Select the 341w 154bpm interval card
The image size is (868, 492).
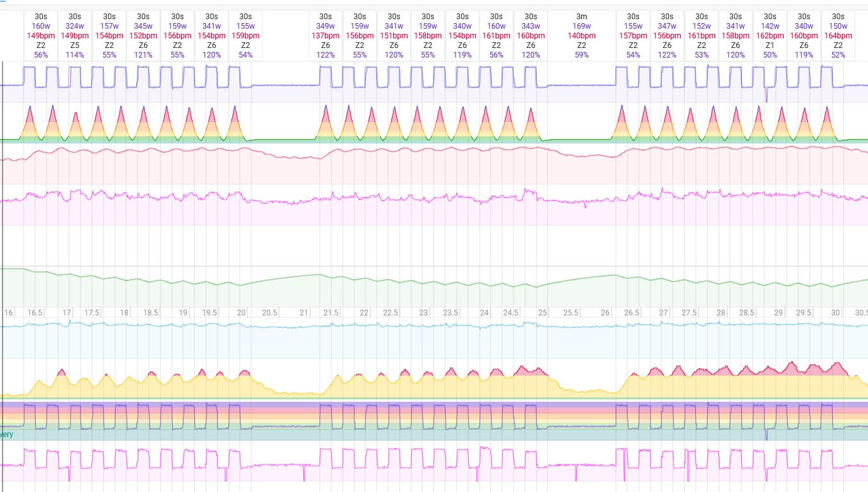click(x=212, y=35)
